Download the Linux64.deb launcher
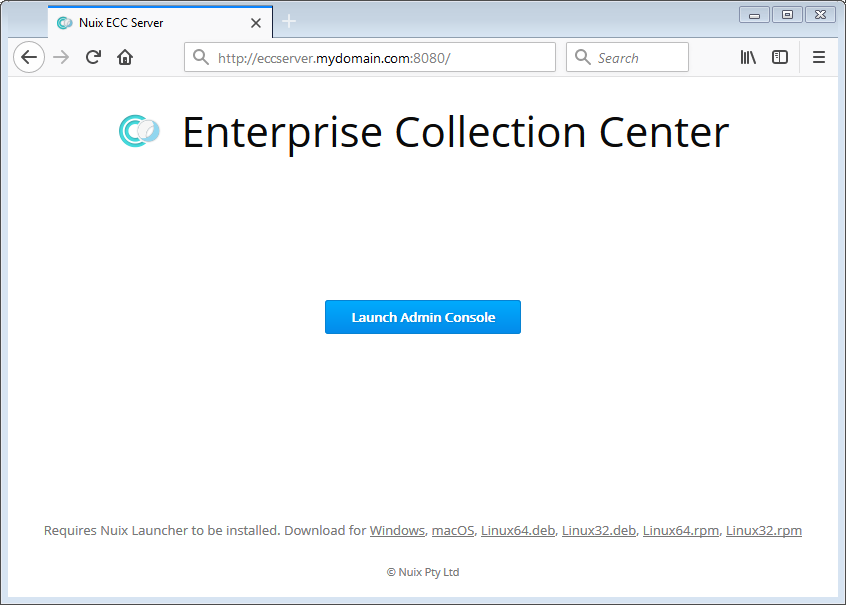The height and width of the screenshot is (605, 846). 518,531
